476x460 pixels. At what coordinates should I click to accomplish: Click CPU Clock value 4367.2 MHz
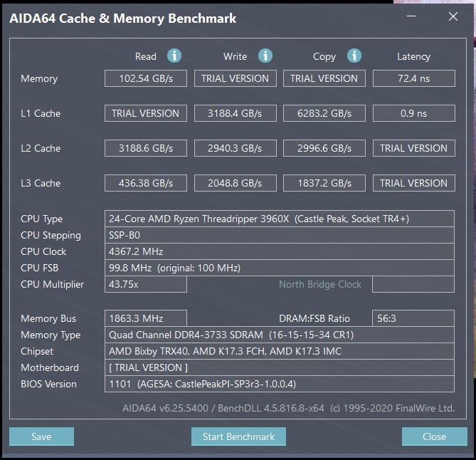click(280, 251)
